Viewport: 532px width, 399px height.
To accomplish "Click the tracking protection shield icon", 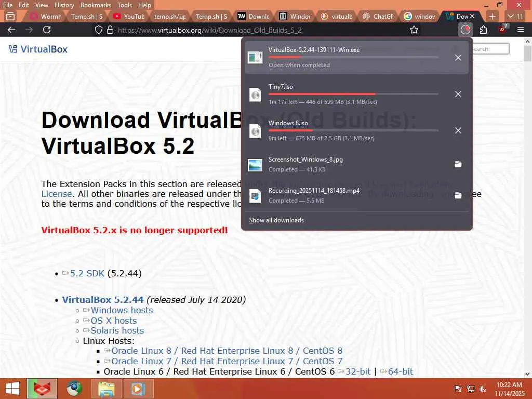I will 98,30.
